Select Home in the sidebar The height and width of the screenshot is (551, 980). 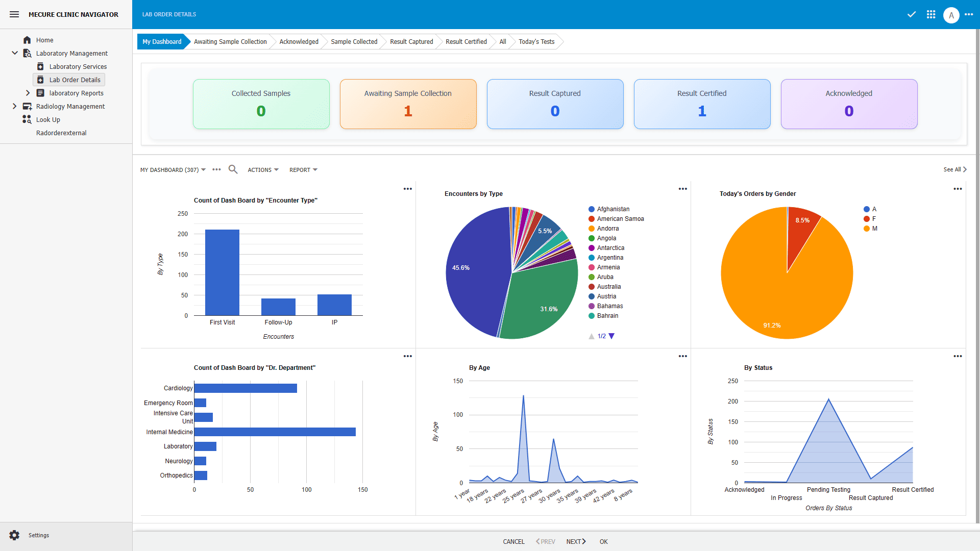(x=45, y=40)
